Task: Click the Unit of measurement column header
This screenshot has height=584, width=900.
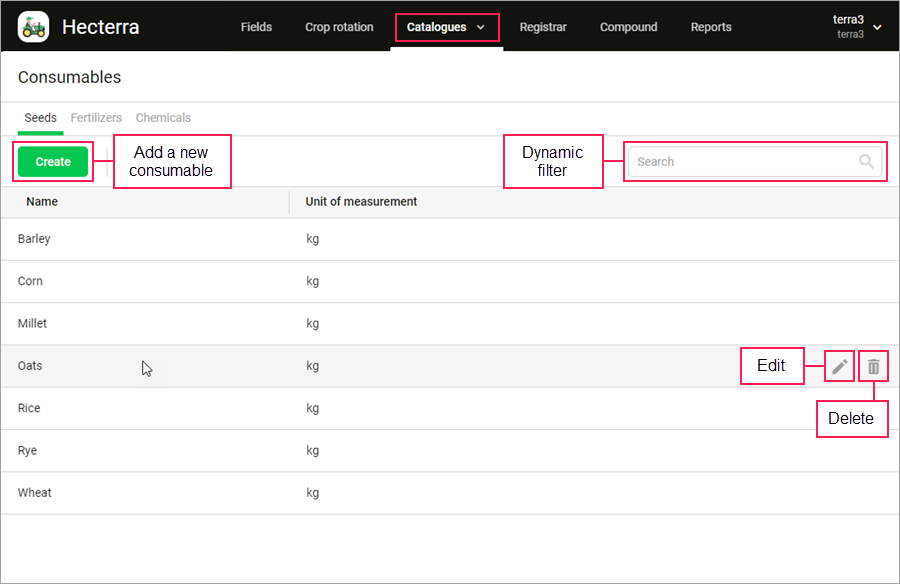Action: [x=361, y=202]
